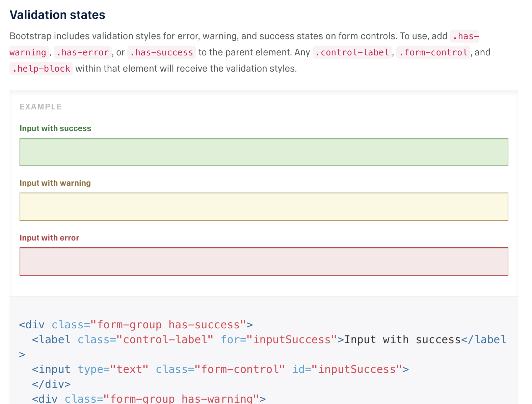This screenshot has width=532, height=404.
Task: Click the code line with id="inputSuccess"
Action: pyautogui.click(x=220, y=369)
